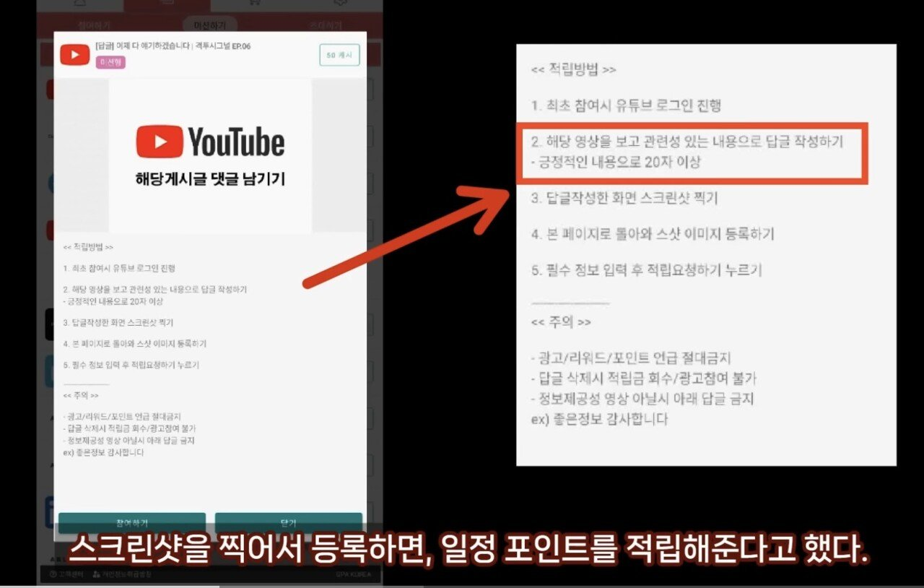Close the dialog with the 닫기 button

point(288,523)
